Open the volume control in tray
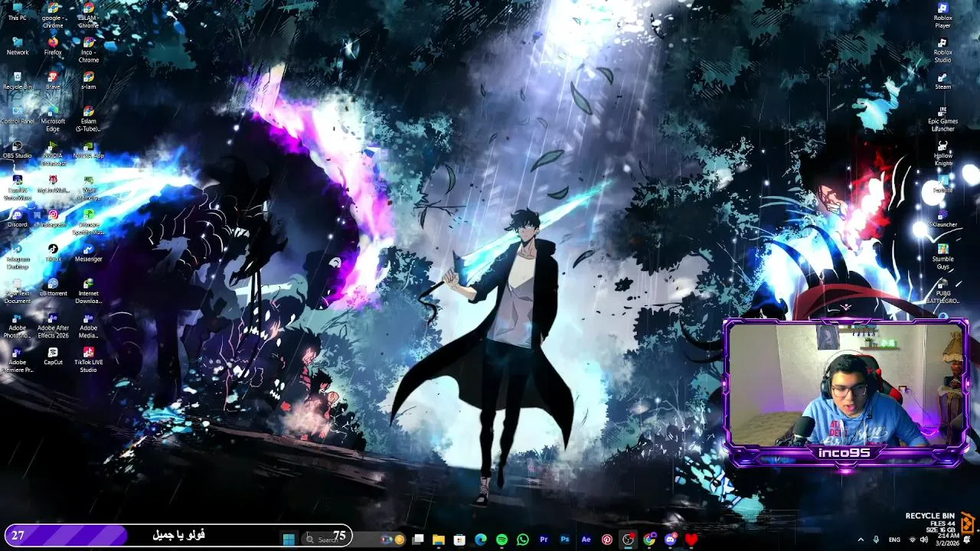 pyautogui.click(x=923, y=540)
